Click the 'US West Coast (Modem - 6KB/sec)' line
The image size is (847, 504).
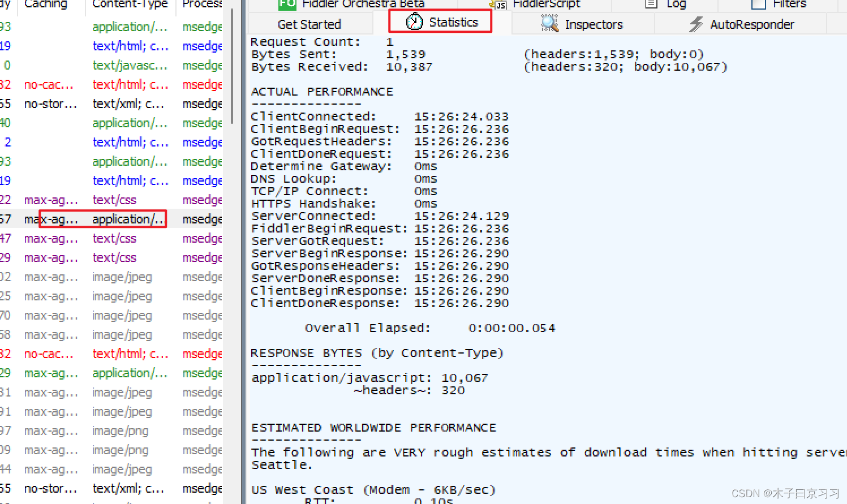[373, 490]
